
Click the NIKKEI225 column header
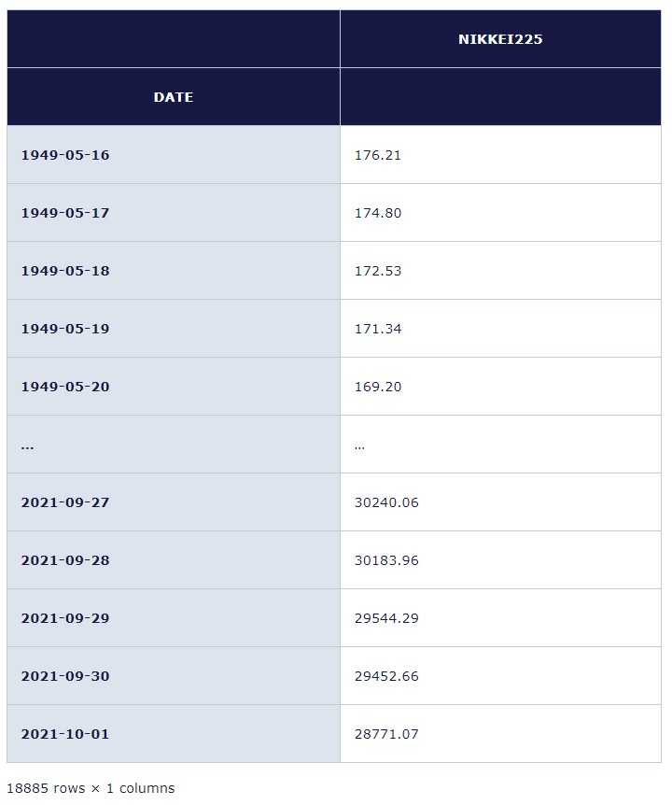tap(500, 39)
